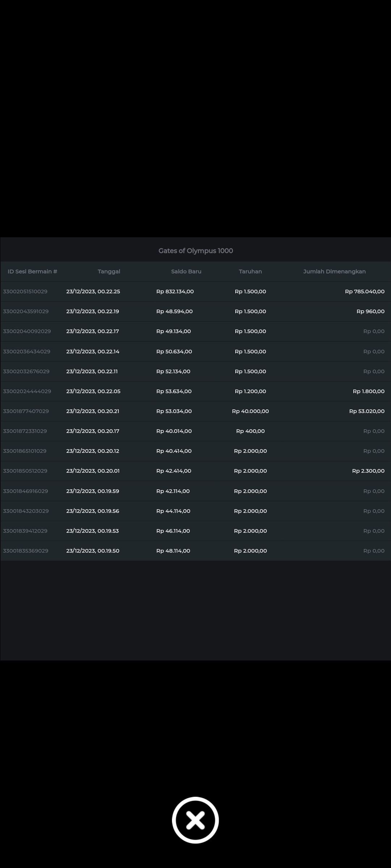Click the Saldo Baru column header
Viewport: 391px width, 868px height.
[x=186, y=272]
